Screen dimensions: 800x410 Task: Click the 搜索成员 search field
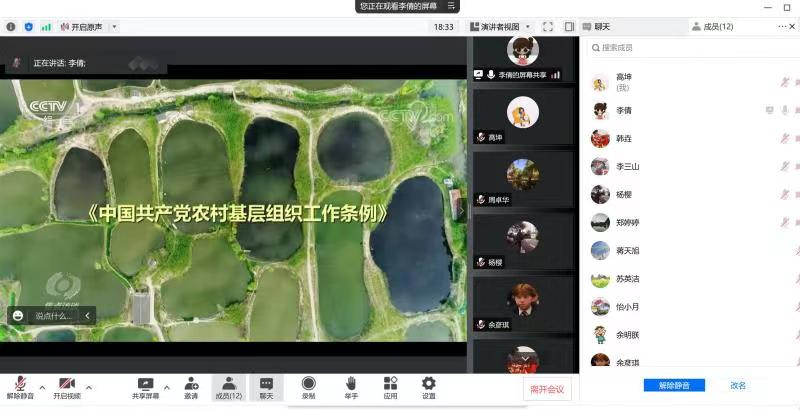[x=694, y=48]
